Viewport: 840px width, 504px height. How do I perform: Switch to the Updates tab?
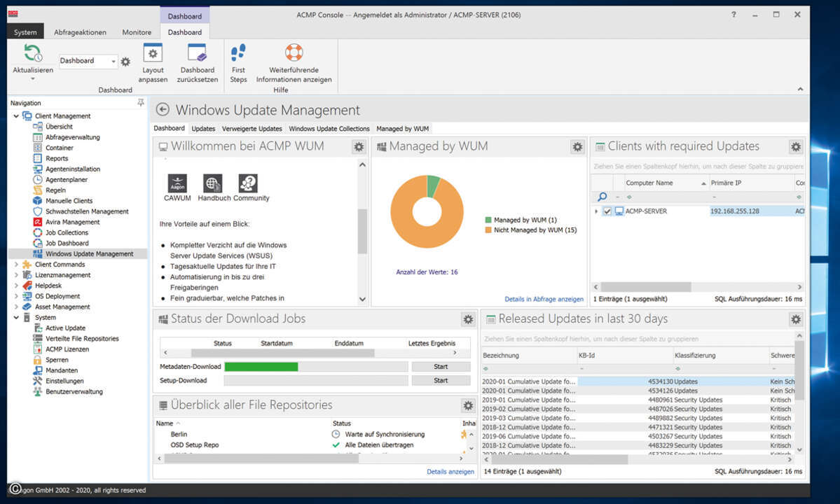click(204, 129)
